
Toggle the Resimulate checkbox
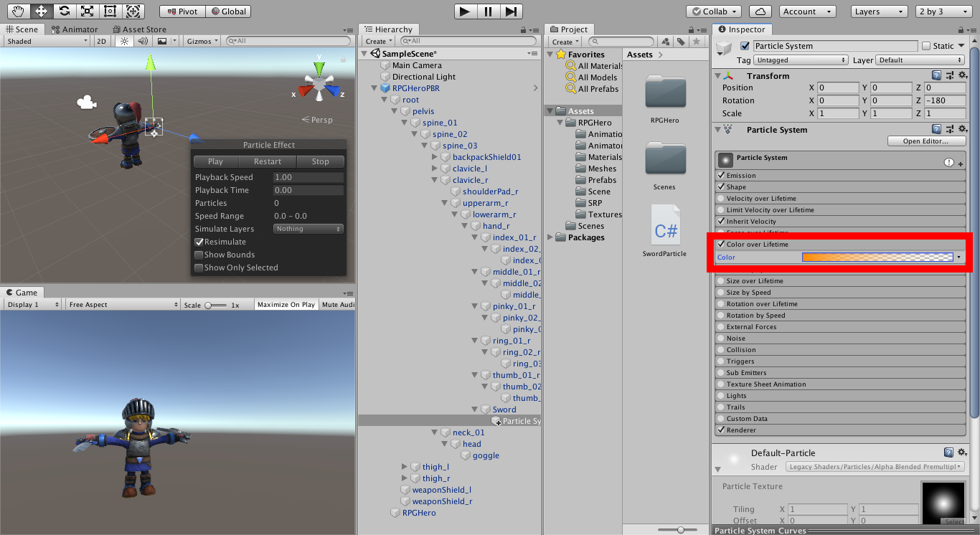point(199,242)
